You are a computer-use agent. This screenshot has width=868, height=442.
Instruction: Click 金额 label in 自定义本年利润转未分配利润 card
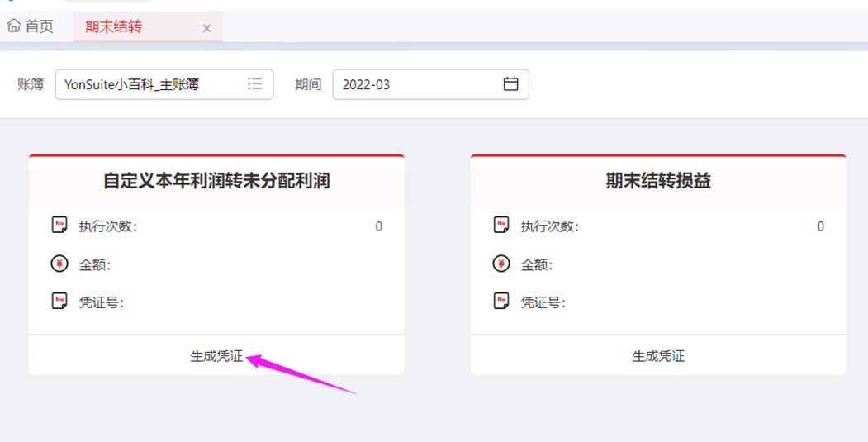(x=95, y=264)
